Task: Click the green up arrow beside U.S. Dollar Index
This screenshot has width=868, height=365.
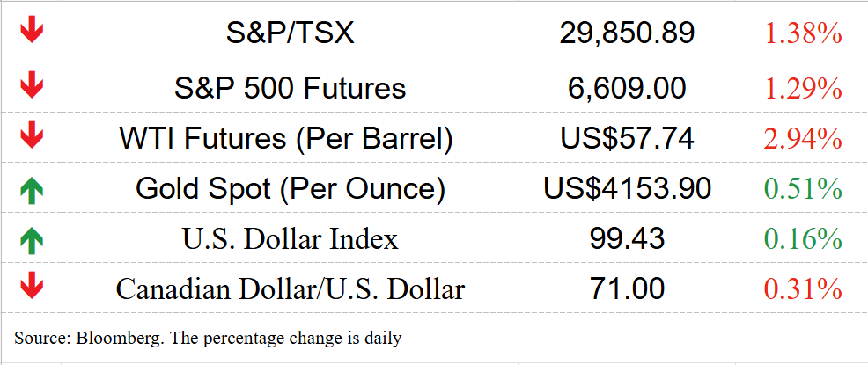Action: pos(33,238)
